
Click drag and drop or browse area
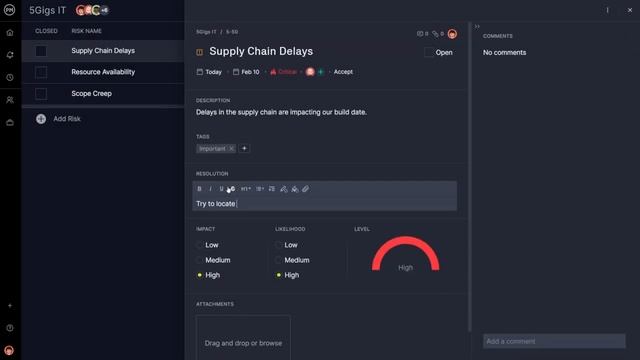(x=243, y=338)
